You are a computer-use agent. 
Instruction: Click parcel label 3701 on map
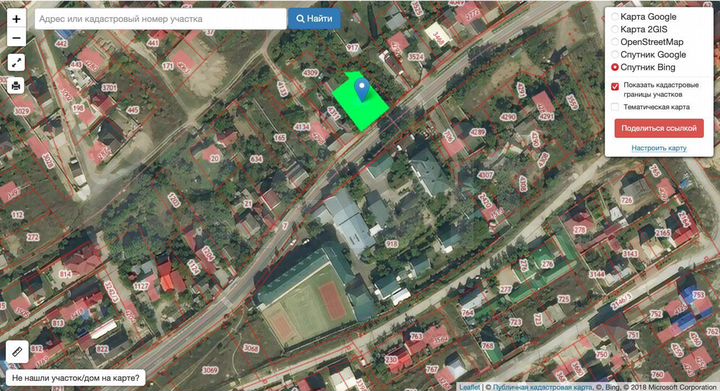point(109,88)
